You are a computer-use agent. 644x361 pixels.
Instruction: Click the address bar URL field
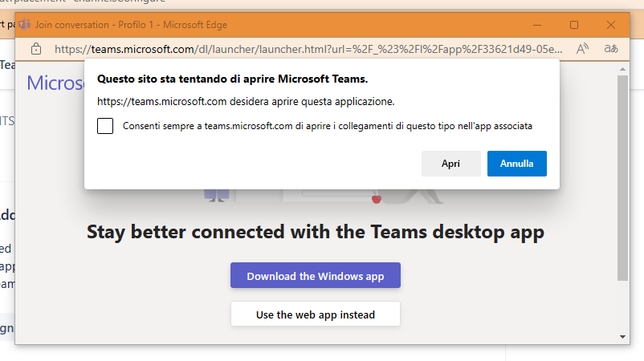[308, 49]
